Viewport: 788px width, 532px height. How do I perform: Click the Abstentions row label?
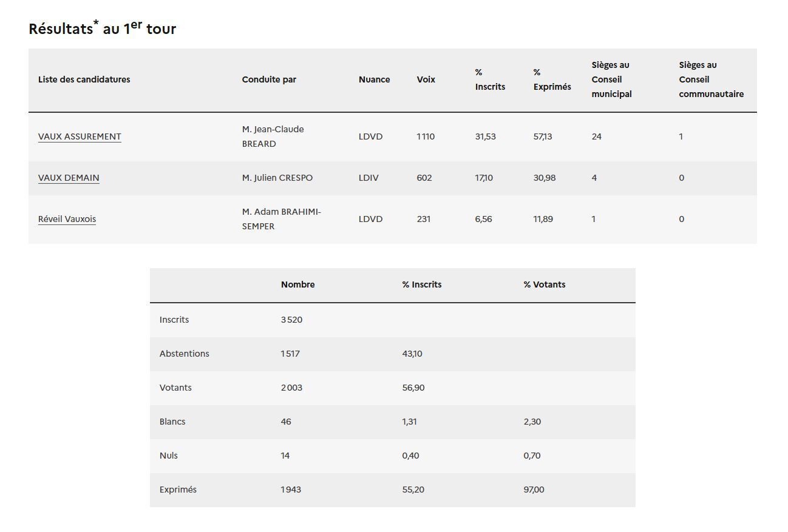(184, 354)
